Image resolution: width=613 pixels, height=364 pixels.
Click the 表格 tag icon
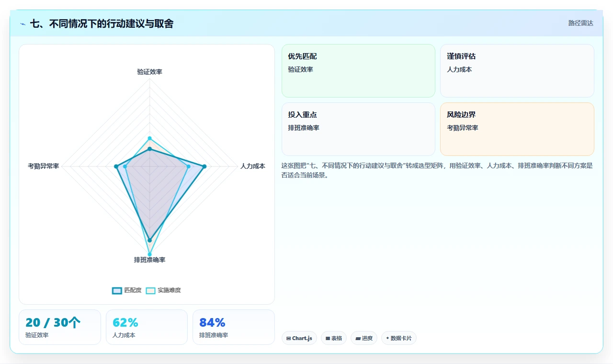coord(328,338)
